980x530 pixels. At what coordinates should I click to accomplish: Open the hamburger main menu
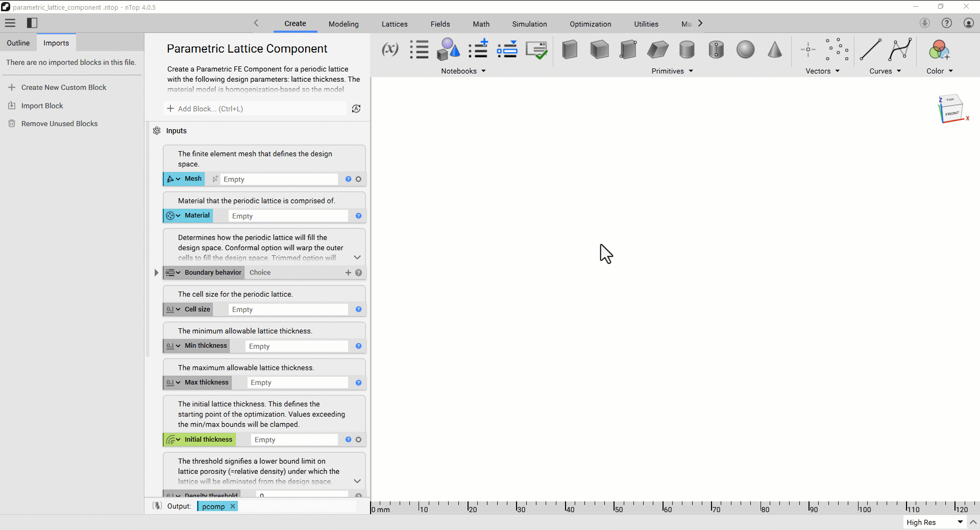pyautogui.click(x=10, y=23)
